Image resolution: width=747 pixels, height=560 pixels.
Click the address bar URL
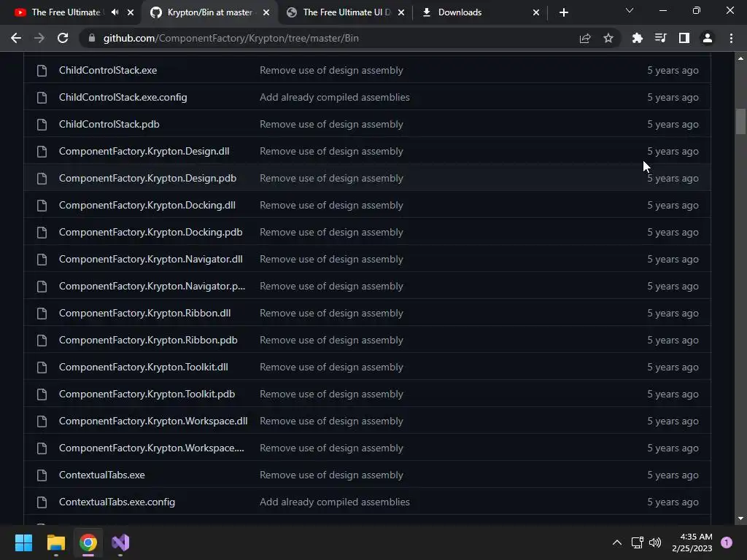231,38
